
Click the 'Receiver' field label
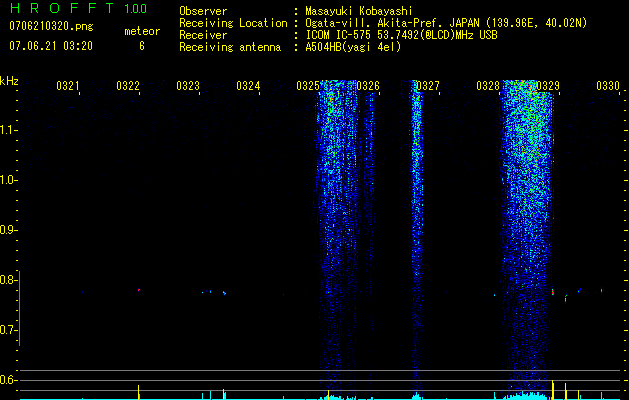[203, 35]
